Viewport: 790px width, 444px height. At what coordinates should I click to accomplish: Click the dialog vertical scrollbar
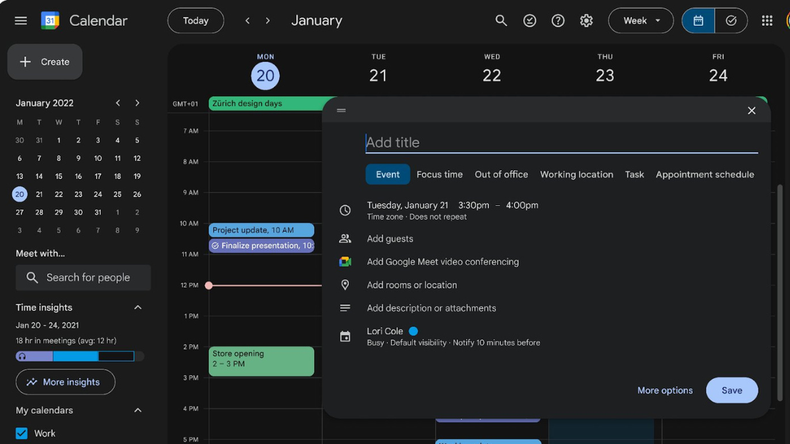780,292
